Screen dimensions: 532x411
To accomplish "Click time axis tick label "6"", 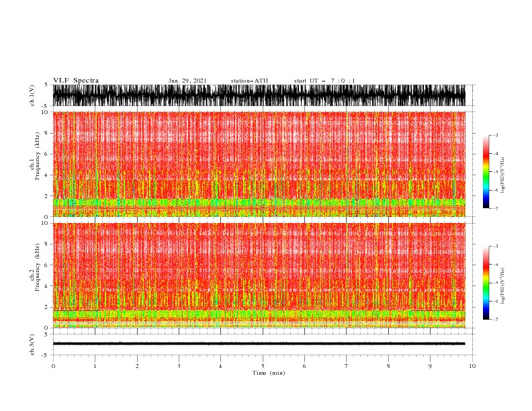I will 304,366.
